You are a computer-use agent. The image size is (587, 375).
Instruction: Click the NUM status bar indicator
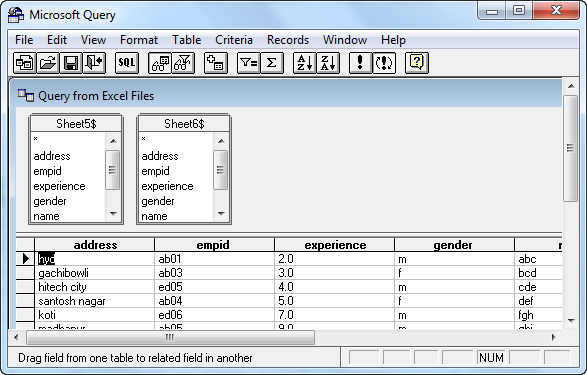coord(491,358)
